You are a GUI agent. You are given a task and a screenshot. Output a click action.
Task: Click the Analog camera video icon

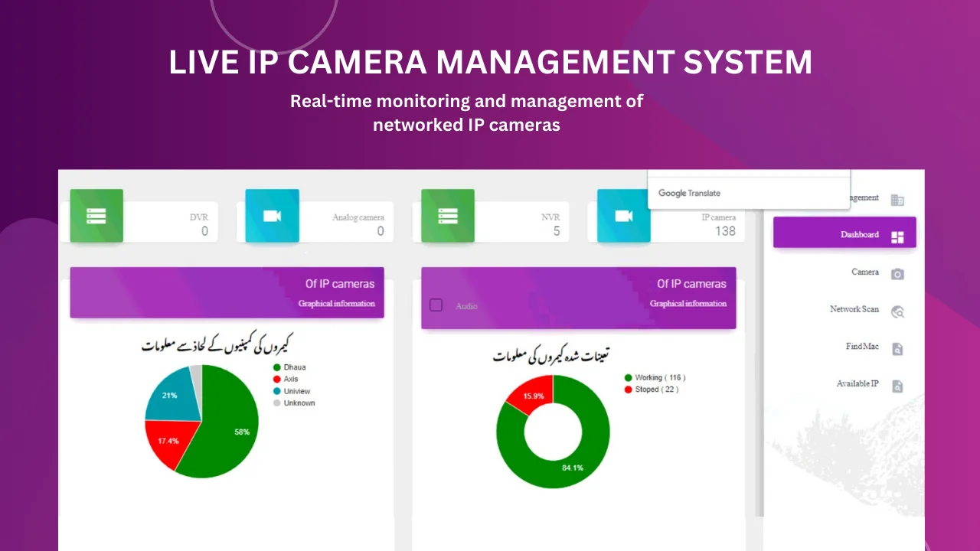(272, 216)
